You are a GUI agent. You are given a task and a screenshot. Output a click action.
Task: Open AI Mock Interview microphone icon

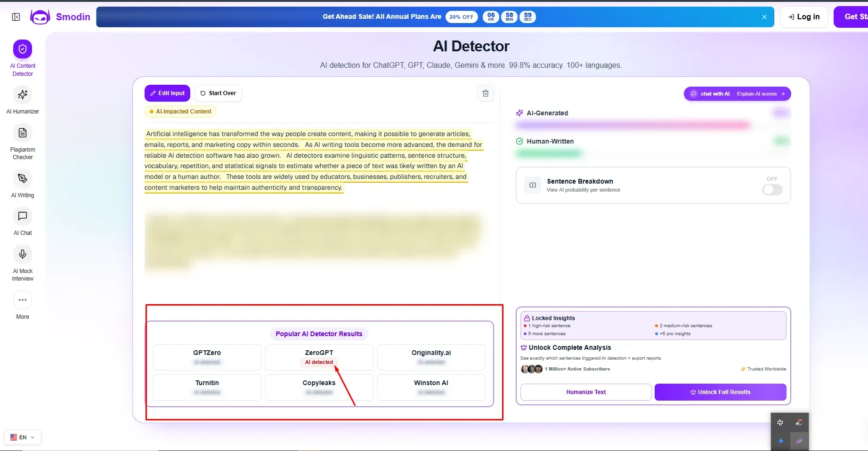[23, 254]
